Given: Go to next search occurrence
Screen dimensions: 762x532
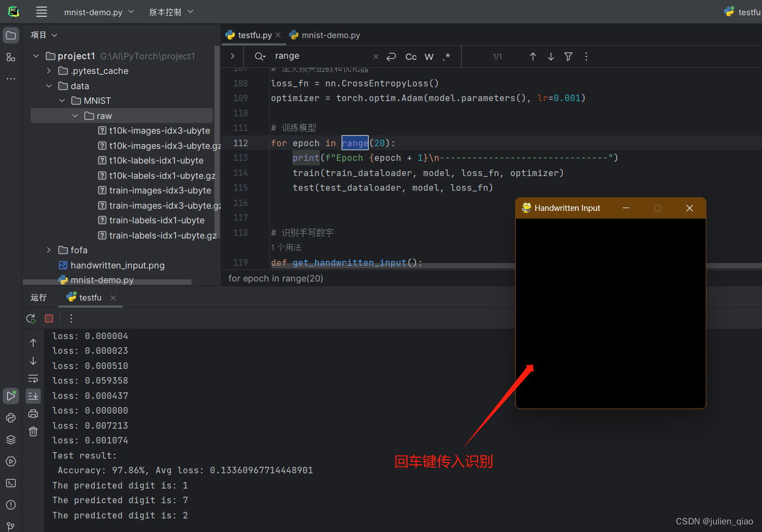Looking at the screenshot, I should click(x=551, y=57).
